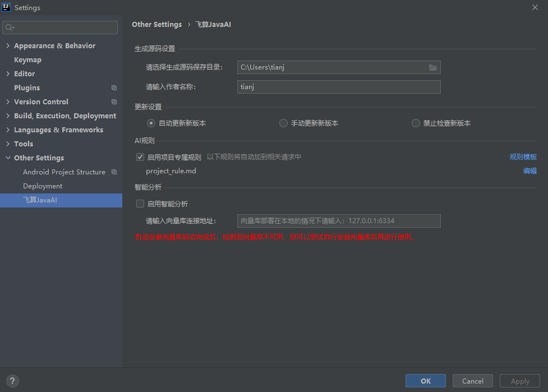Click the 请输入向量库连接地址 label

coord(181,221)
